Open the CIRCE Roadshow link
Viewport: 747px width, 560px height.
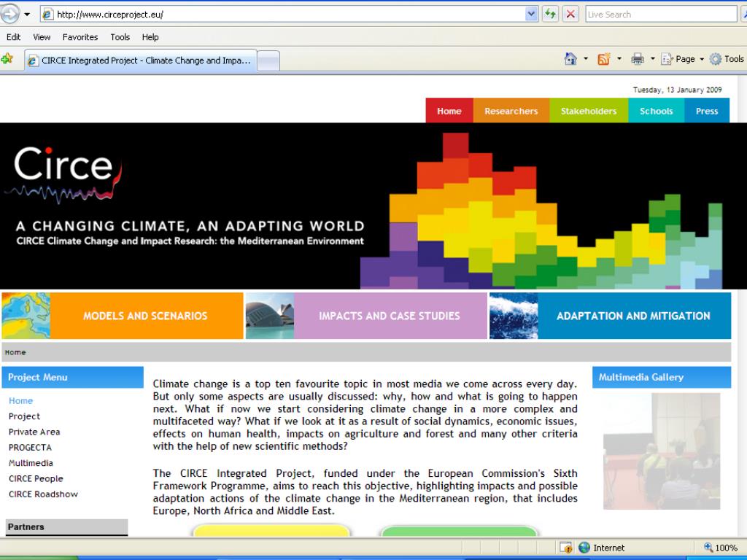coord(43,494)
